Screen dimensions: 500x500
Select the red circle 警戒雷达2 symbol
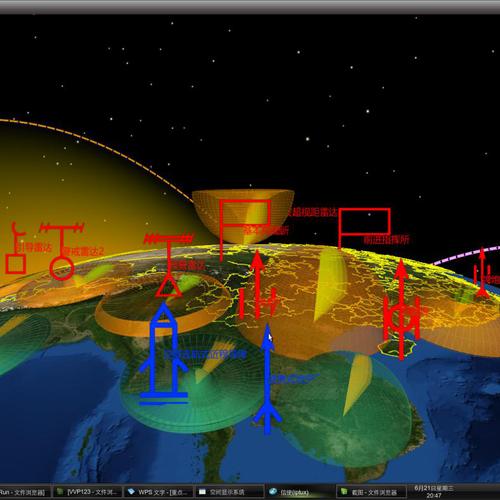62,251
